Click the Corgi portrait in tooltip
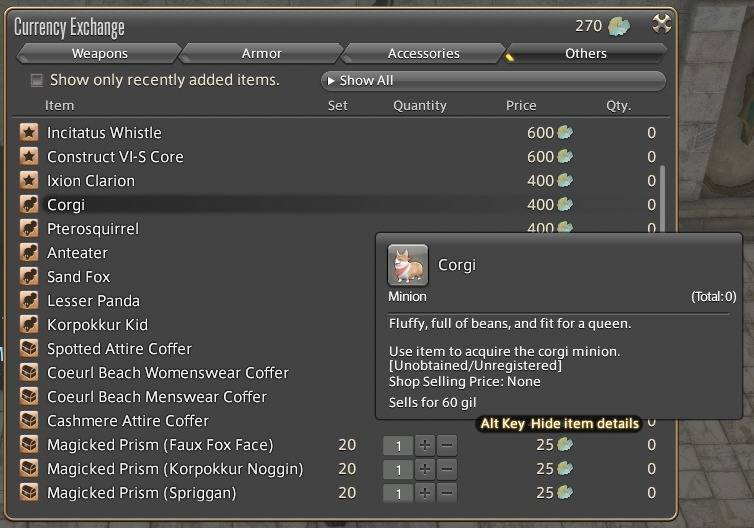This screenshot has width=754, height=528. click(407, 265)
